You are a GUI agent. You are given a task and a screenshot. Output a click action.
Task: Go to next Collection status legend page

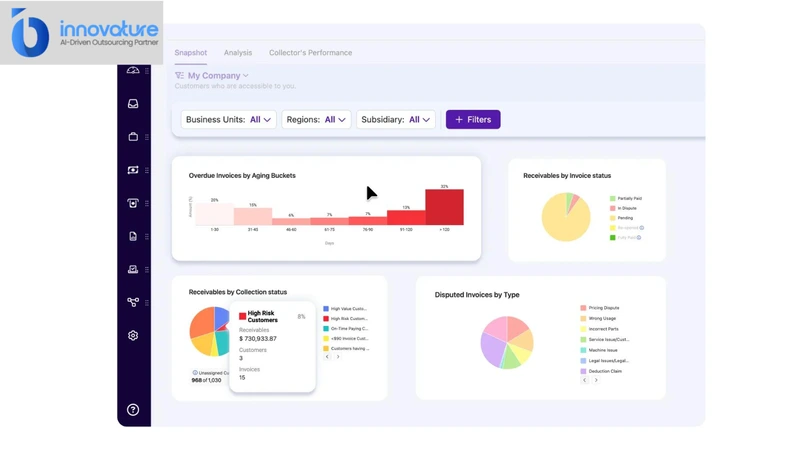click(338, 357)
